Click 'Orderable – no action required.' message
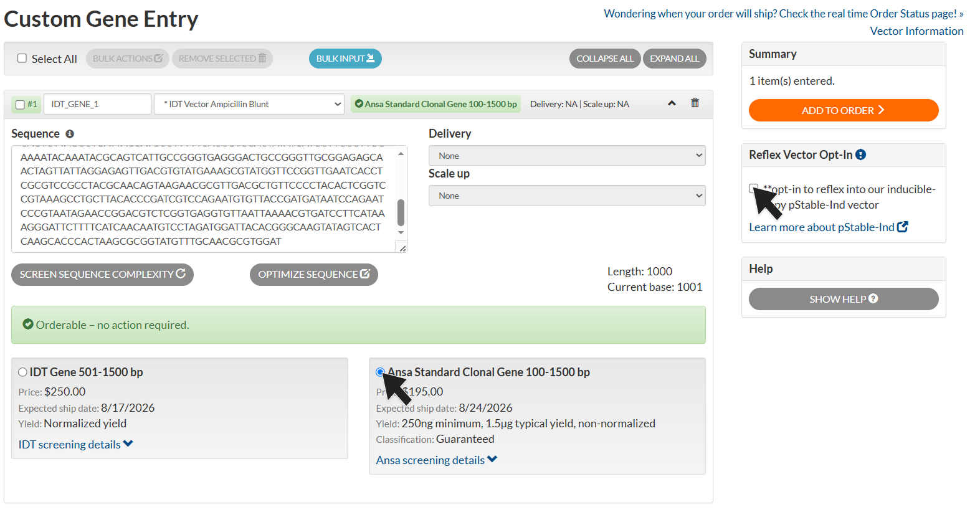980x512 pixels. click(112, 325)
